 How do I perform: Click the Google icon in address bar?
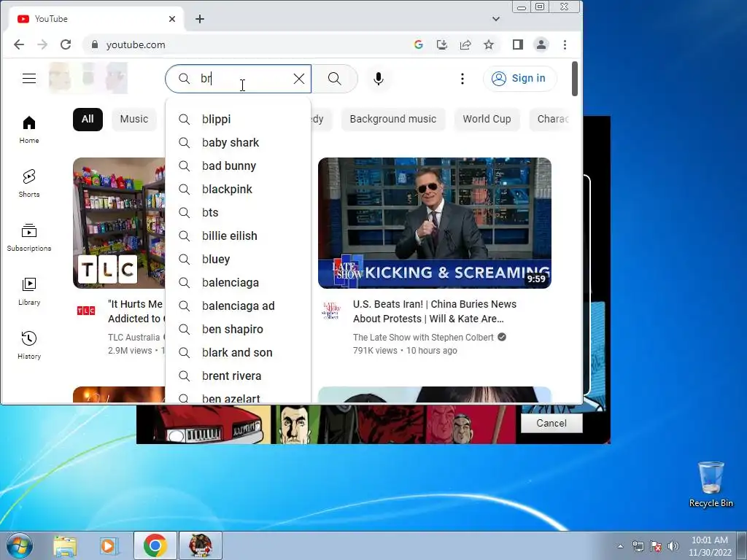coord(418,44)
